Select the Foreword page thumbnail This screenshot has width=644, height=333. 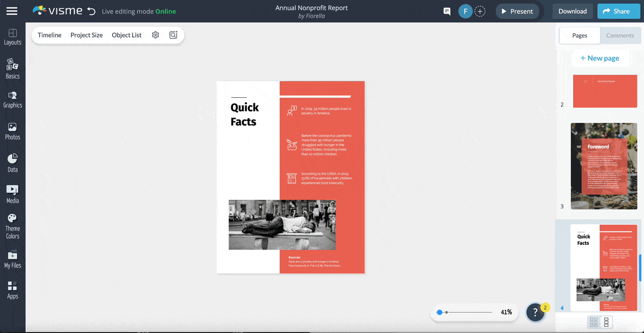pos(604,165)
